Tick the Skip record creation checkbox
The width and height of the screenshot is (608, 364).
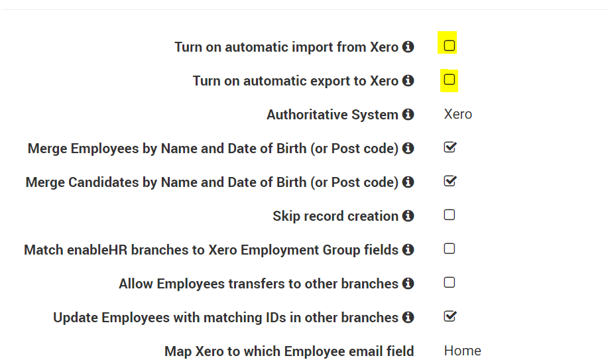tap(450, 215)
